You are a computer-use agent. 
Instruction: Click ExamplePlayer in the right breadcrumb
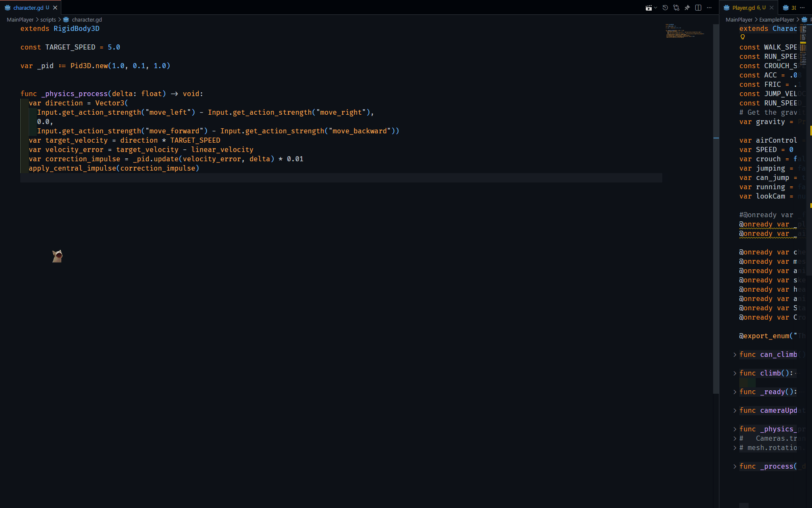[x=776, y=19]
